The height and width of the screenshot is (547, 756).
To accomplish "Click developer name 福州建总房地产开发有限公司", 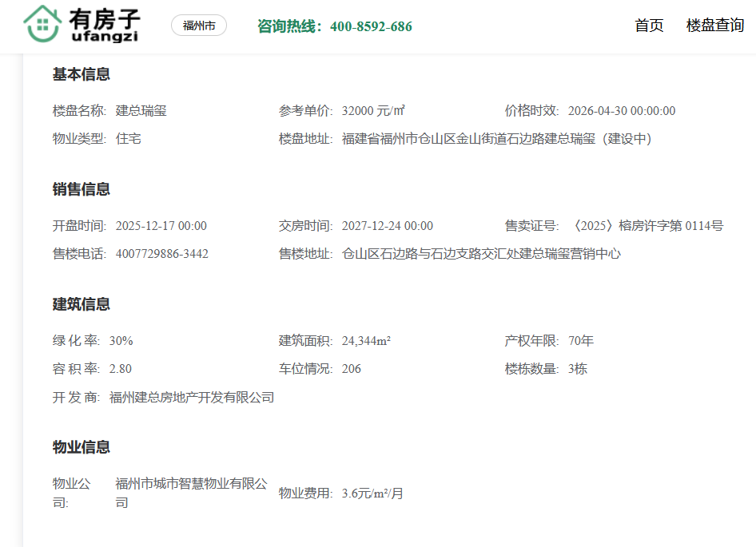I will [192, 397].
